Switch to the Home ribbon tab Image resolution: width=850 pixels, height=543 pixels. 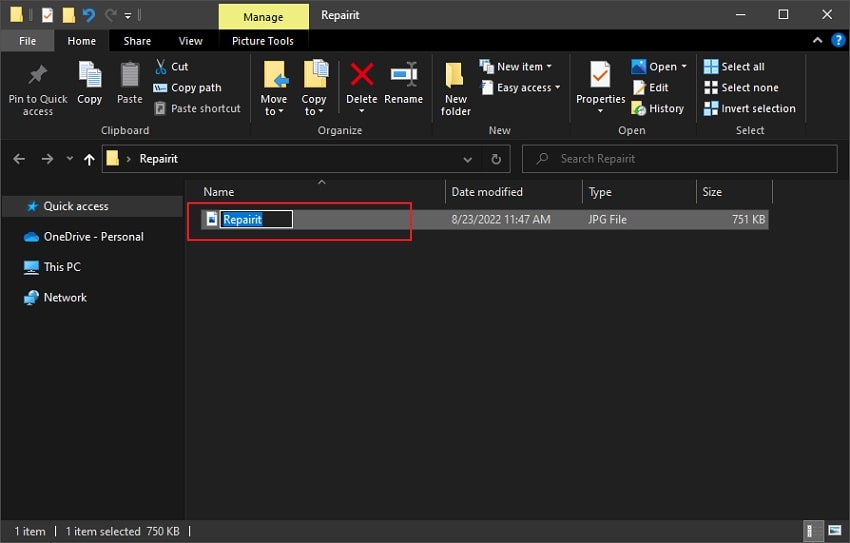click(x=82, y=41)
